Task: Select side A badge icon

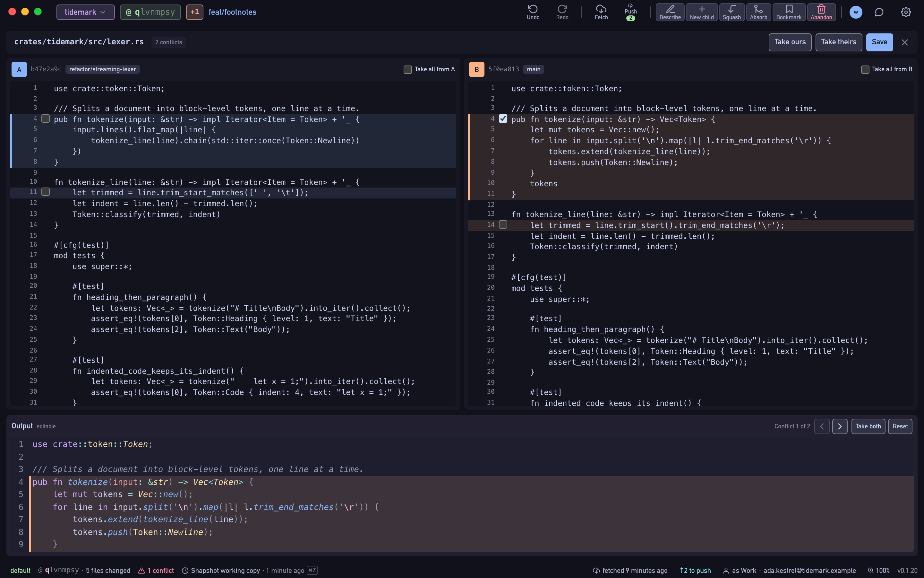Action: click(19, 69)
